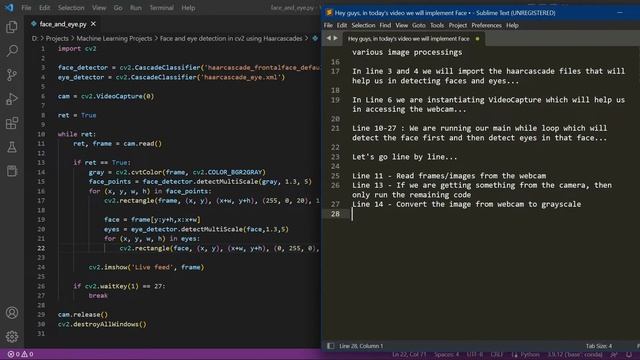Image resolution: width=640 pixels, height=360 pixels.
Task: Open Tools menu in Sublime Text
Action: click(437, 25)
